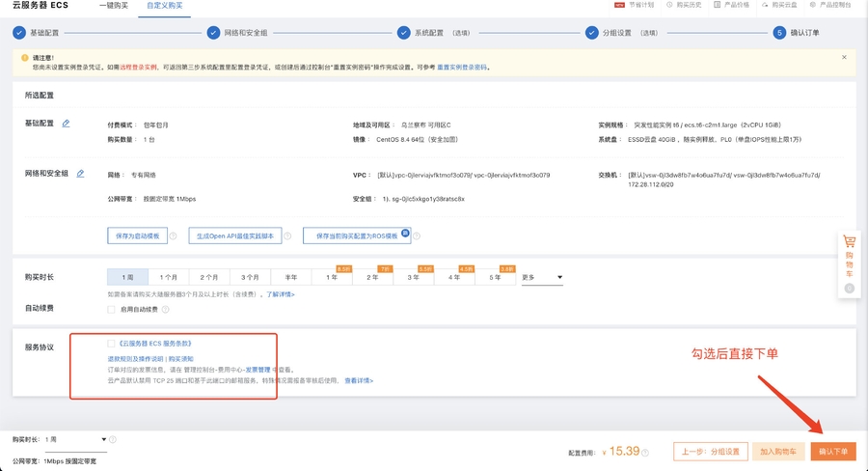
Task: Switch to the 一键购买 tab
Action: coord(114,6)
